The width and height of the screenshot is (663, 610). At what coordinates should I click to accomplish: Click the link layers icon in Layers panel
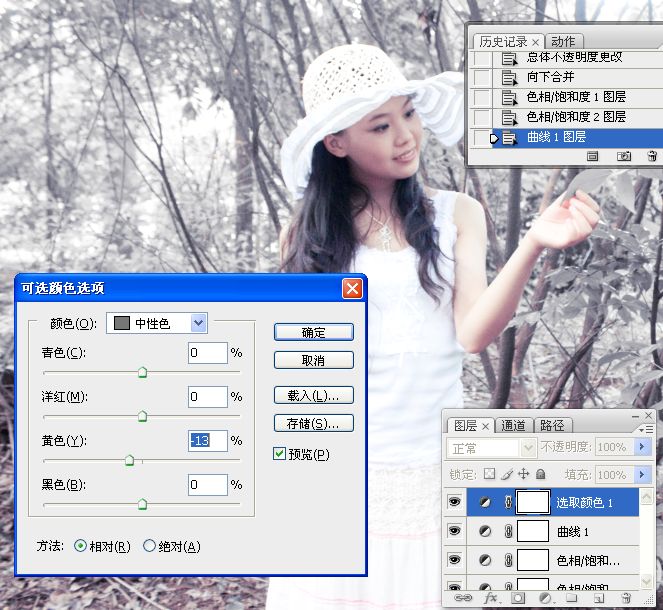[x=463, y=598]
